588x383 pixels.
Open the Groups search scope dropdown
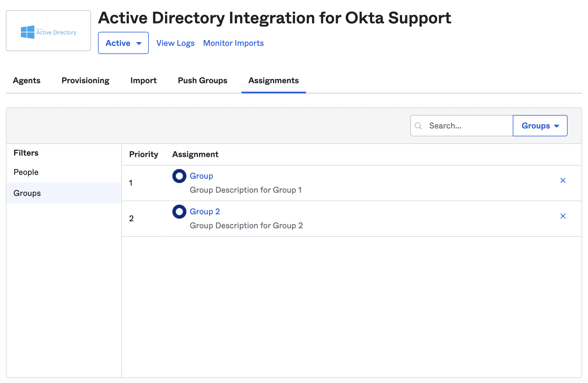pyautogui.click(x=540, y=126)
